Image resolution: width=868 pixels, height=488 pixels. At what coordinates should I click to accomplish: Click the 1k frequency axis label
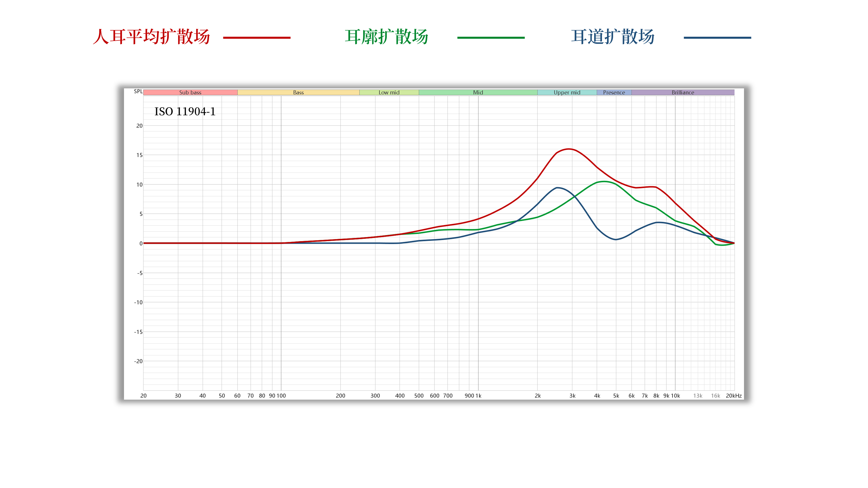(x=478, y=396)
